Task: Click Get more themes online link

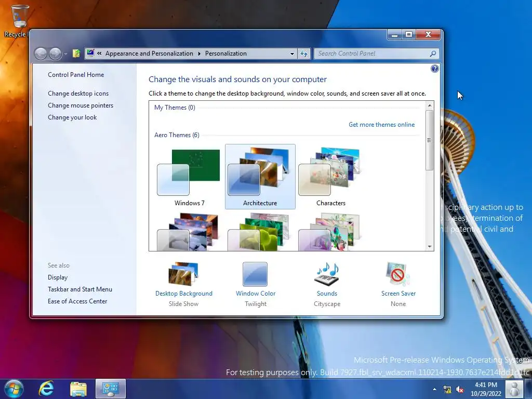Action: 381,125
